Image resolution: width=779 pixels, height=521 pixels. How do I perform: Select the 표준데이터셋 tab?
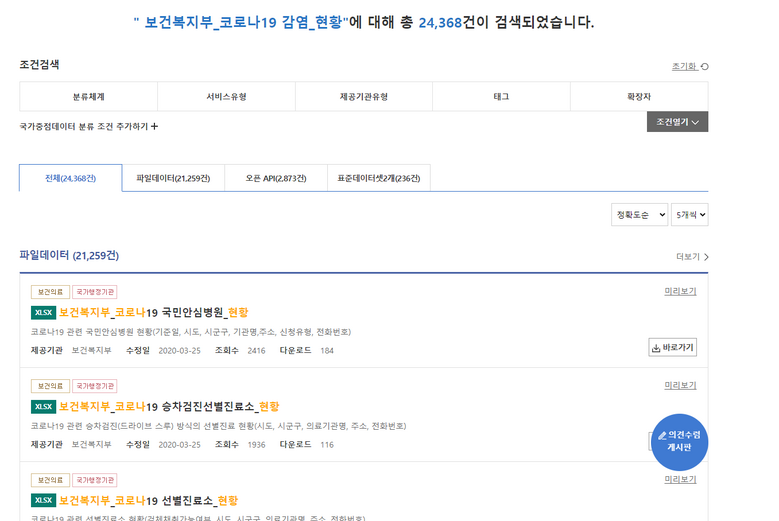point(378,178)
